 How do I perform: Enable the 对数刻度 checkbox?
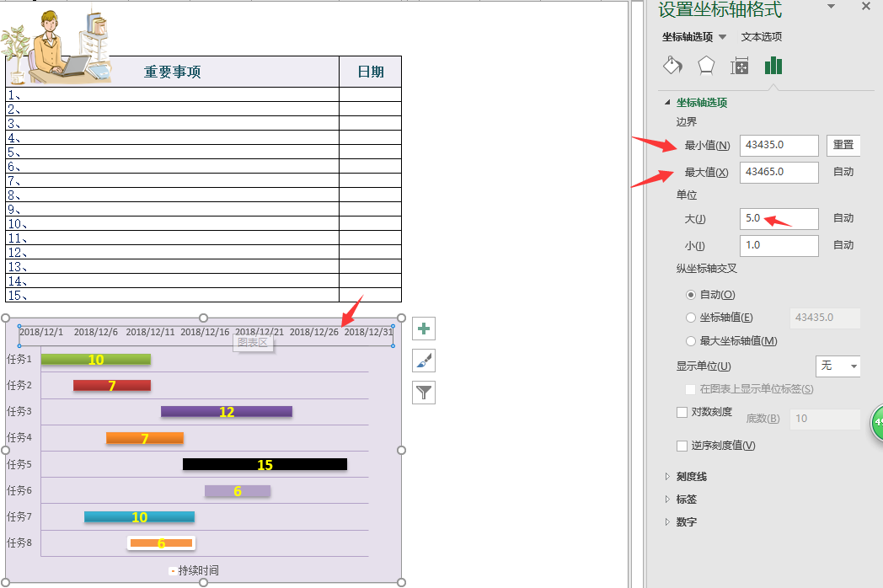[x=682, y=412]
